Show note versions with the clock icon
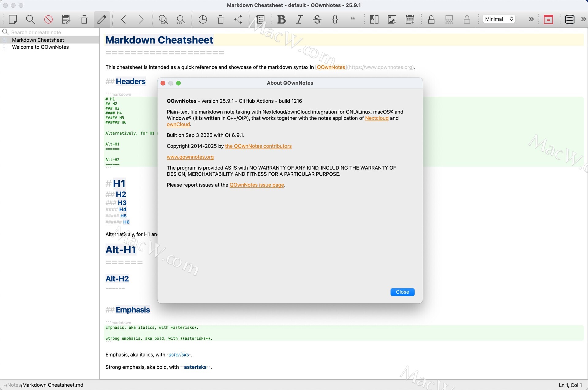The width and height of the screenshot is (588, 390). point(203,19)
